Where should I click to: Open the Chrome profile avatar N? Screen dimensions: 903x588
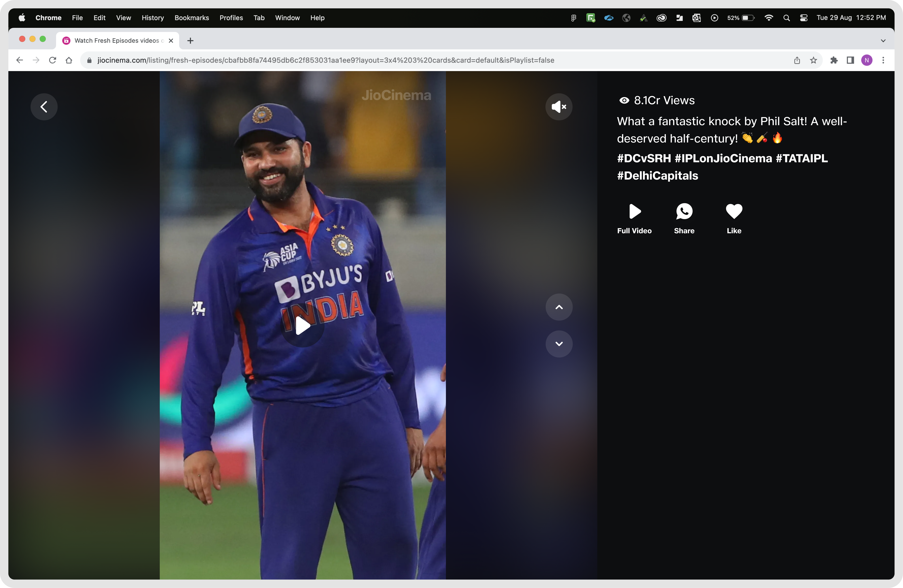pos(866,60)
